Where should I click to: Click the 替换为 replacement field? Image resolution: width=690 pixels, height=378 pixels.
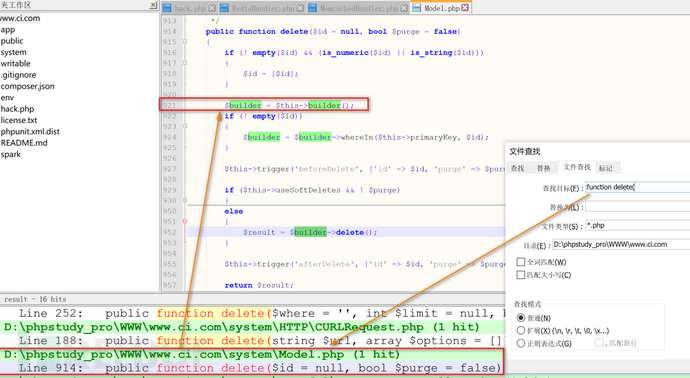(637, 206)
